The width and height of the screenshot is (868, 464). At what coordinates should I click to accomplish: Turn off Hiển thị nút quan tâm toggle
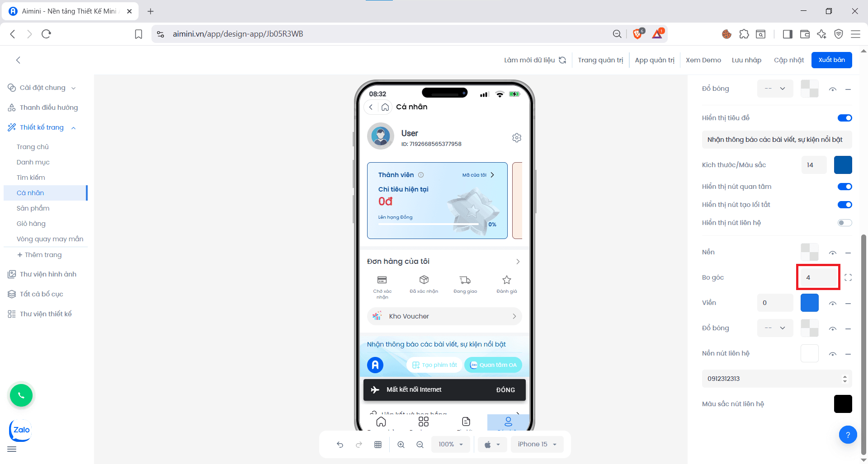pyautogui.click(x=844, y=186)
